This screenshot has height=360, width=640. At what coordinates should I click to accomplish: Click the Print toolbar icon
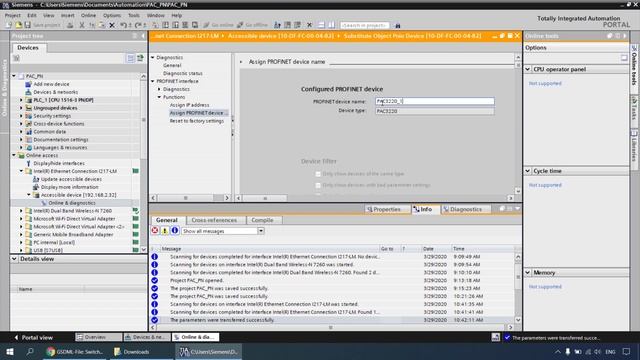pos(70,25)
